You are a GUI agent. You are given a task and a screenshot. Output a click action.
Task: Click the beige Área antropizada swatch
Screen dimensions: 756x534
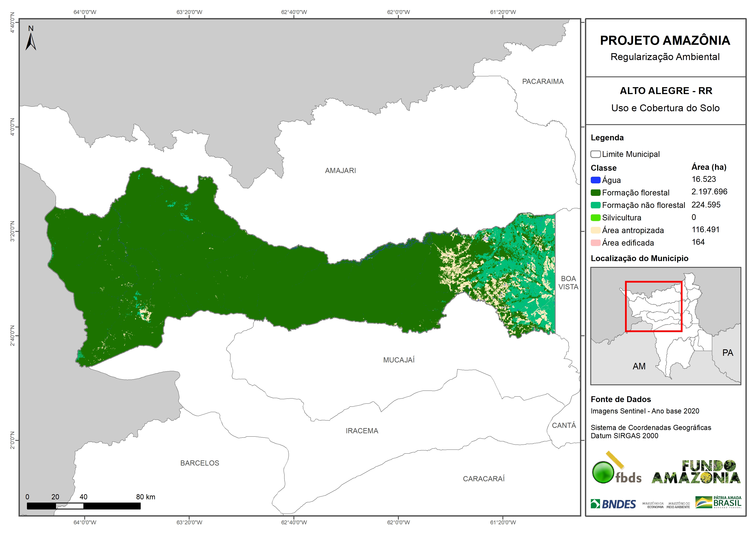595,230
